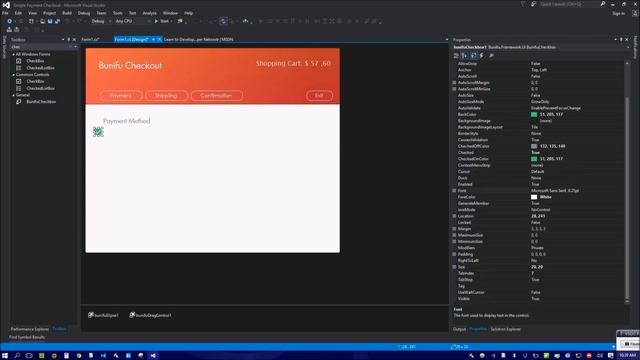
Task: Open the Edit menu
Action: click(18, 13)
